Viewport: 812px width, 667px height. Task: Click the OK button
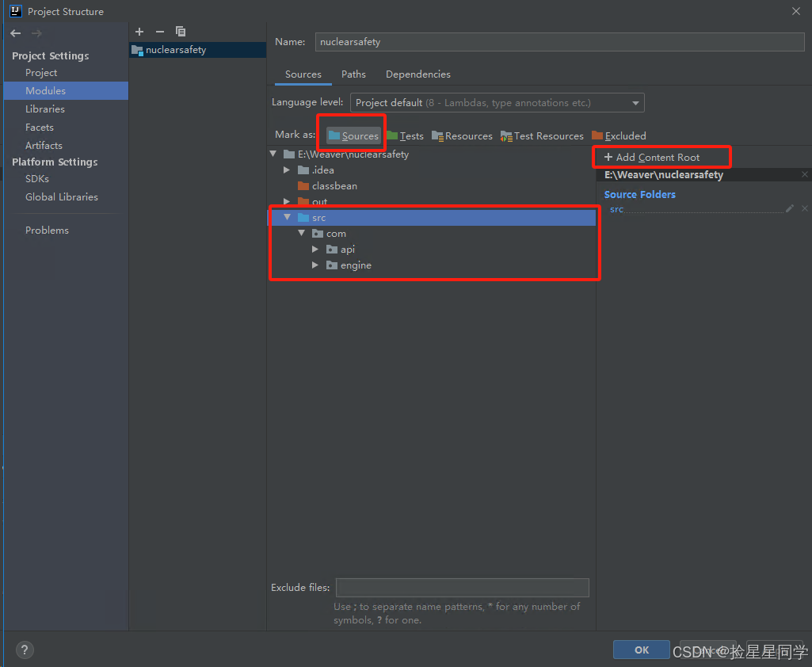tap(642, 650)
